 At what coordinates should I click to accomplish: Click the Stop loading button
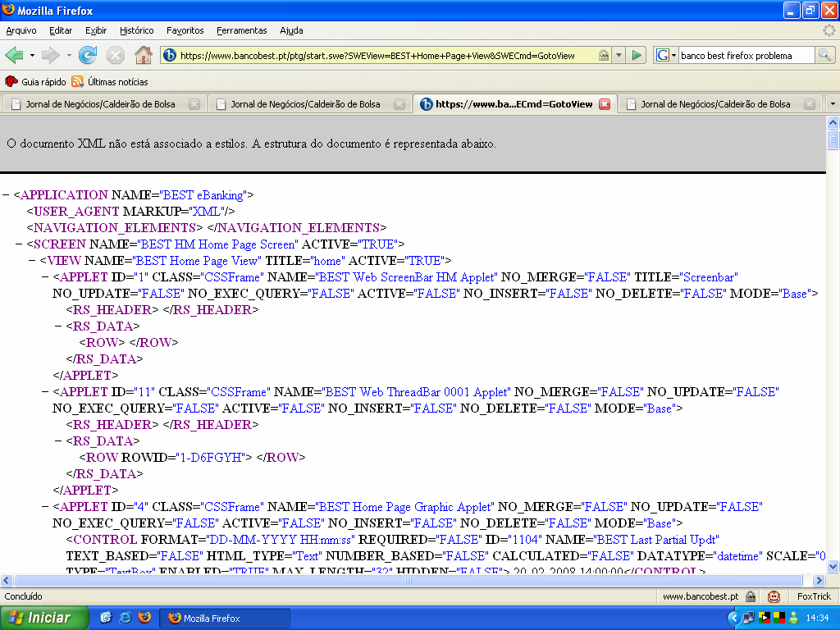[115, 55]
